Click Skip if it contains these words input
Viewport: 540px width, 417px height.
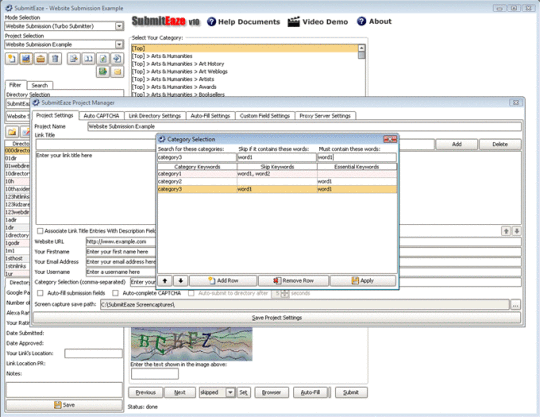[x=277, y=157]
